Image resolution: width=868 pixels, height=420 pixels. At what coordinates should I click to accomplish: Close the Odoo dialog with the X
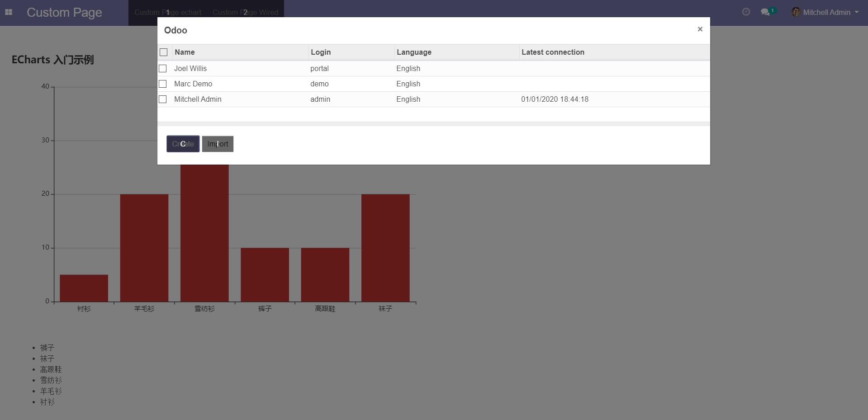pos(700,29)
